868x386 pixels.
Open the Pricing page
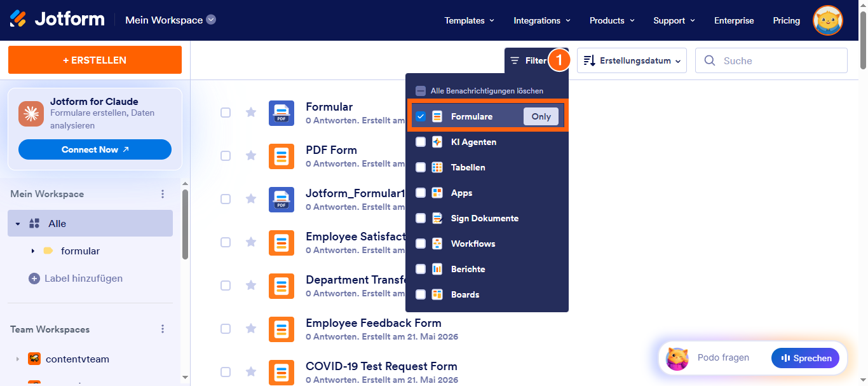point(787,20)
